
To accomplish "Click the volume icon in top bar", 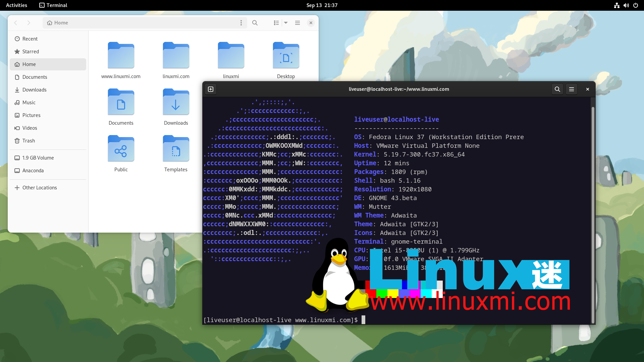I will point(626,5).
